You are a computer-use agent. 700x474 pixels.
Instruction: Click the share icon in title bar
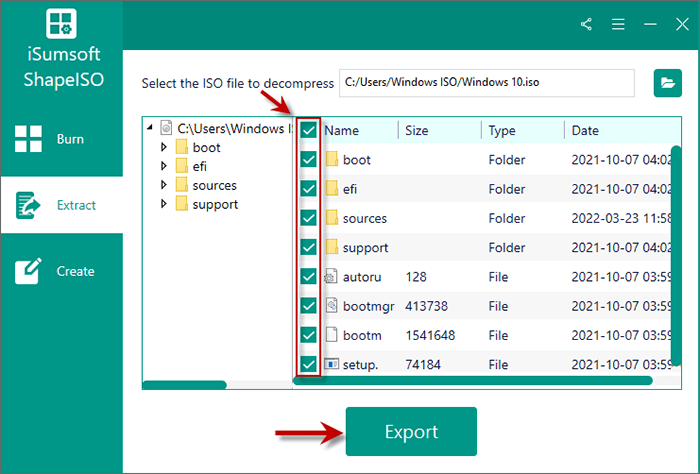586,23
